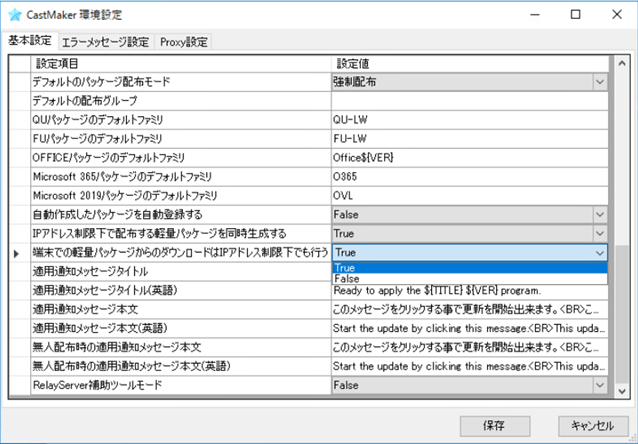Expand the デフォルトのパッケージ配布モード dropdown arrow
Image resolution: width=638 pixels, height=444 pixels.
599,82
